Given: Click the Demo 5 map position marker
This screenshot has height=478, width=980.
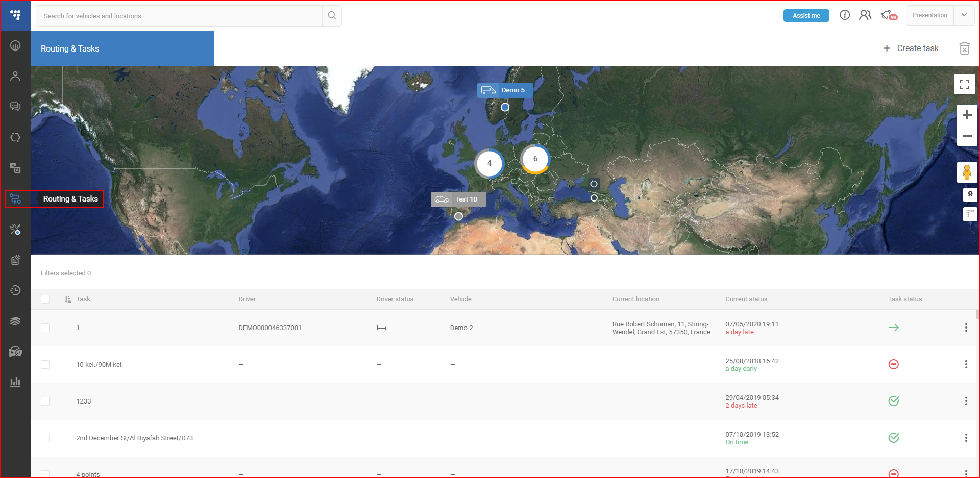Looking at the screenshot, I should [x=505, y=107].
